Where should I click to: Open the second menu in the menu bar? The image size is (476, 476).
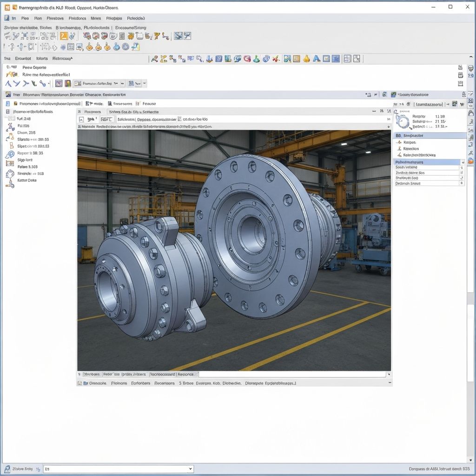[25, 18]
